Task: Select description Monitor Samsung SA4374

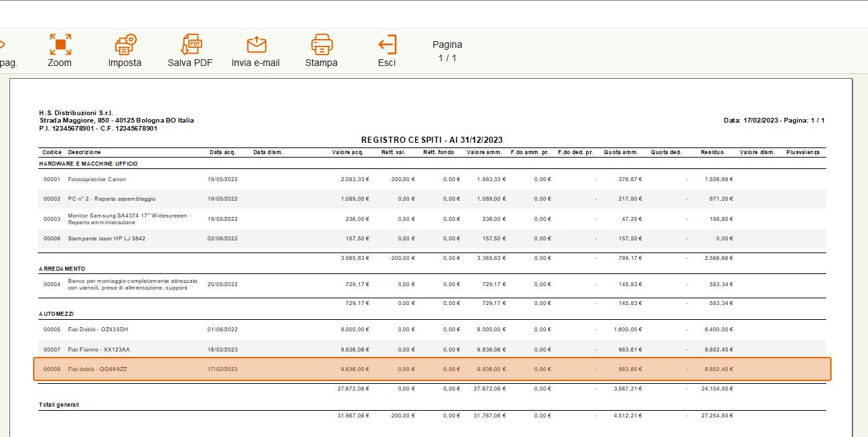Action: tap(129, 219)
